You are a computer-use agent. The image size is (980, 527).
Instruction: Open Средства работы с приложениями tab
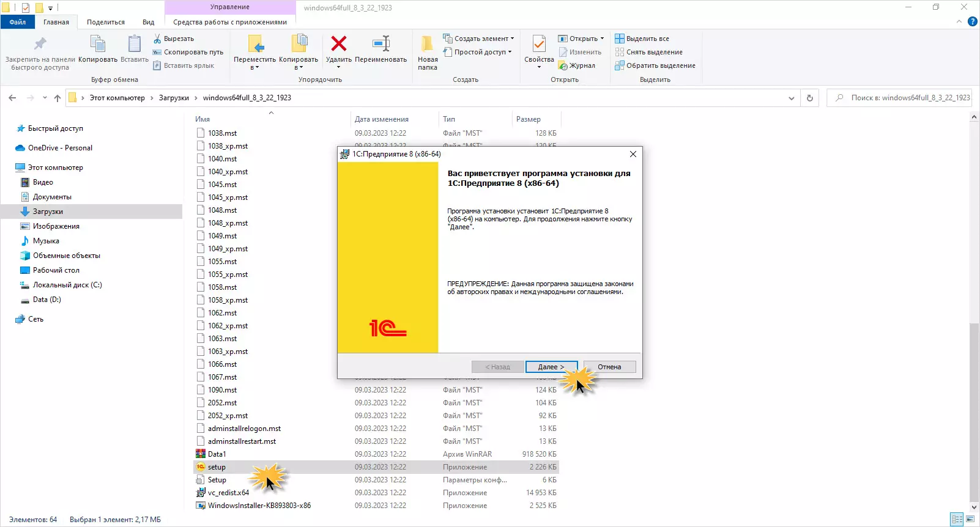pos(230,22)
